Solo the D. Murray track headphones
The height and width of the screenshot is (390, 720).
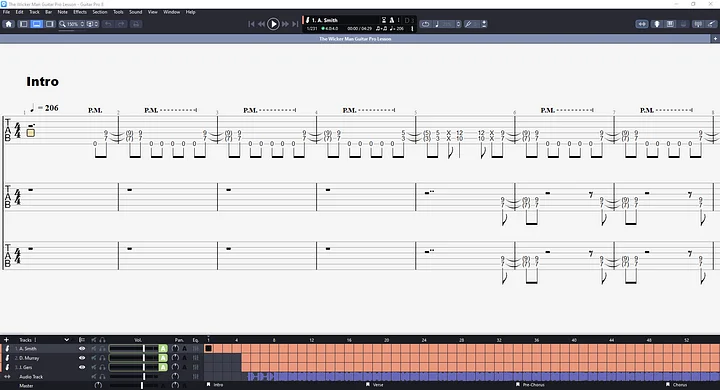pos(102,358)
